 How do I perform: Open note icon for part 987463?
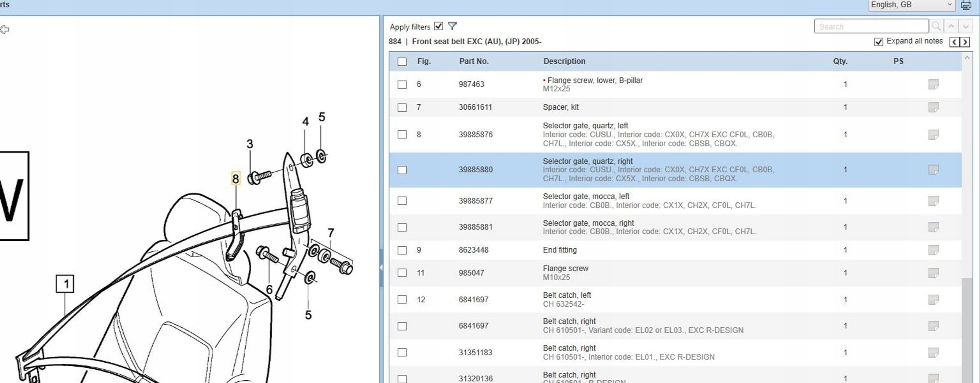(933, 84)
